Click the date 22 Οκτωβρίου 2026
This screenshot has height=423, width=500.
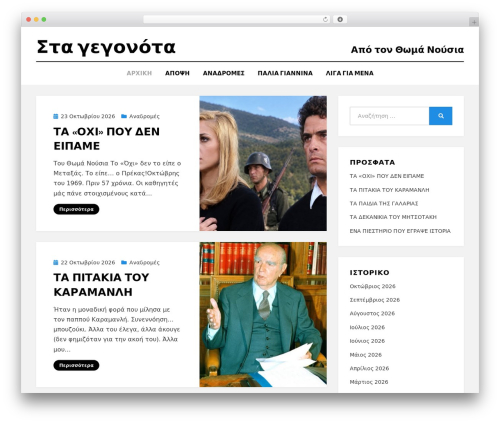pos(88,263)
